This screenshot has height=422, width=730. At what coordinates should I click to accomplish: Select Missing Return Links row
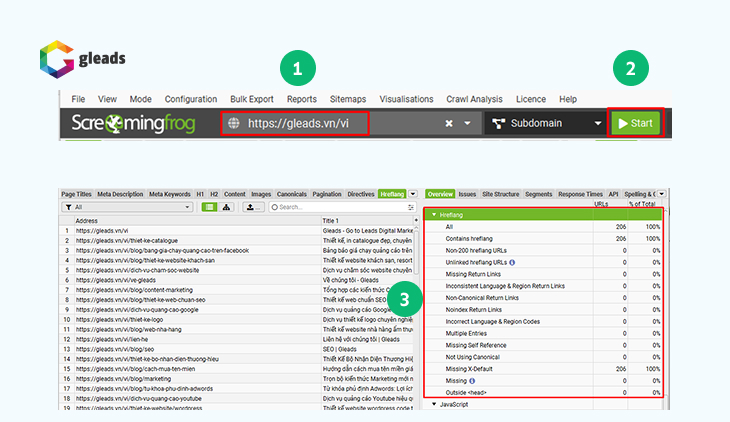click(543, 274)
